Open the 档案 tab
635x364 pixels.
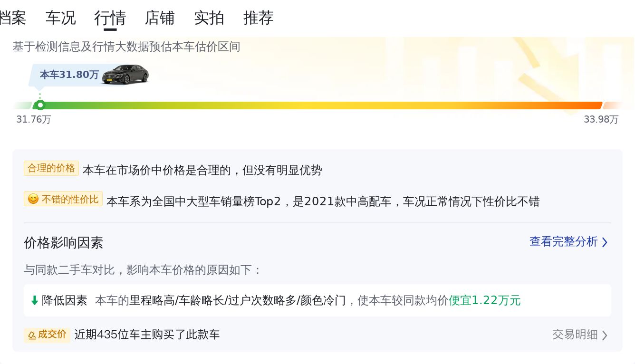pyautogui.click(x=12, y=18)
